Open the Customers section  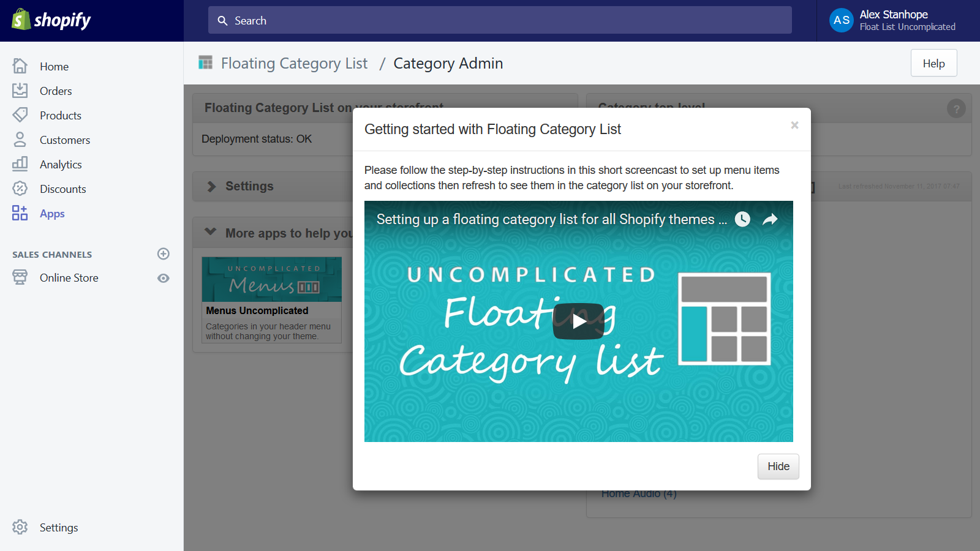[x=65, y=140]
